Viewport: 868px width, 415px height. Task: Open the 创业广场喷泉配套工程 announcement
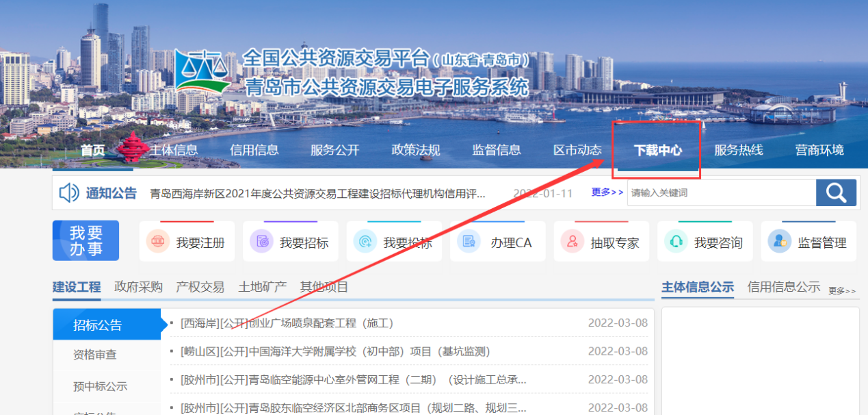tap(287, 323)
